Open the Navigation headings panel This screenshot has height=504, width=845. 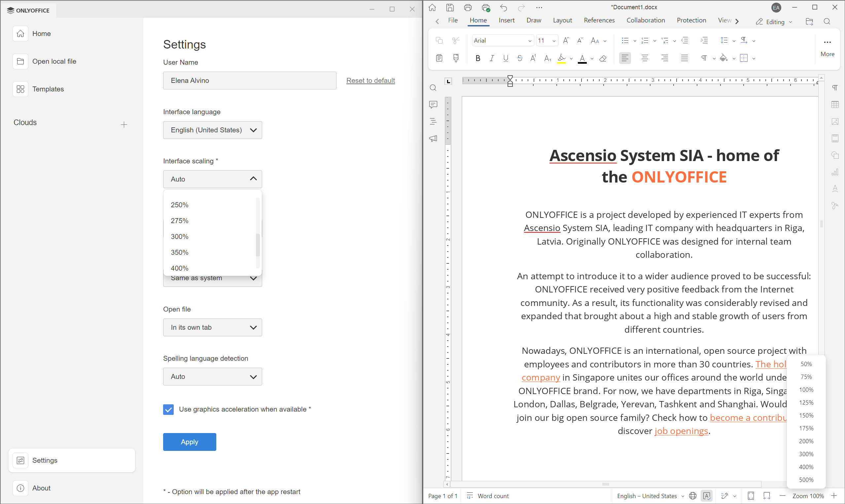tap(433, 121)
